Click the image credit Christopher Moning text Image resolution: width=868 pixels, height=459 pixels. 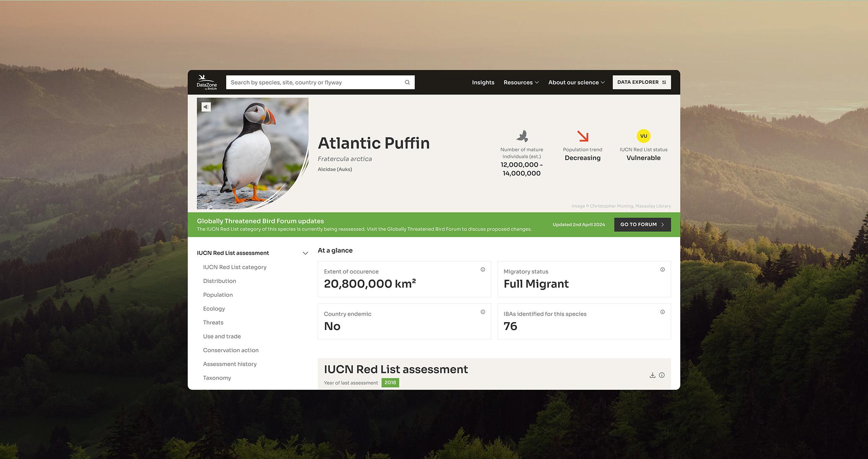[x=621, y=206]
